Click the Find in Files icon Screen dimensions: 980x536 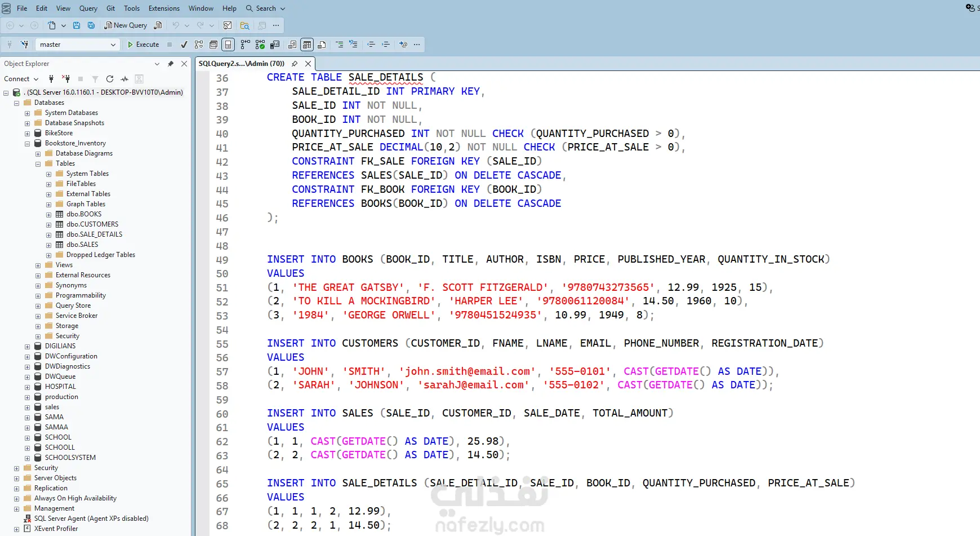coord(244,25)
